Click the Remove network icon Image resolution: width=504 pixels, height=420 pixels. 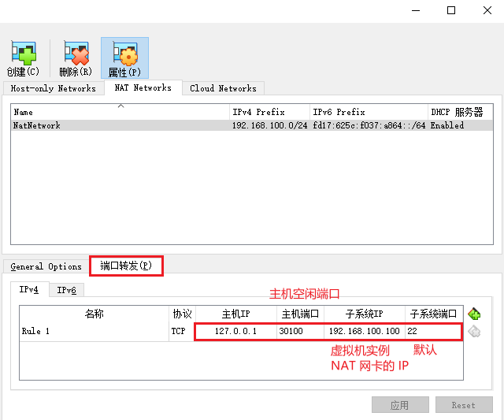tap(75, 58)
